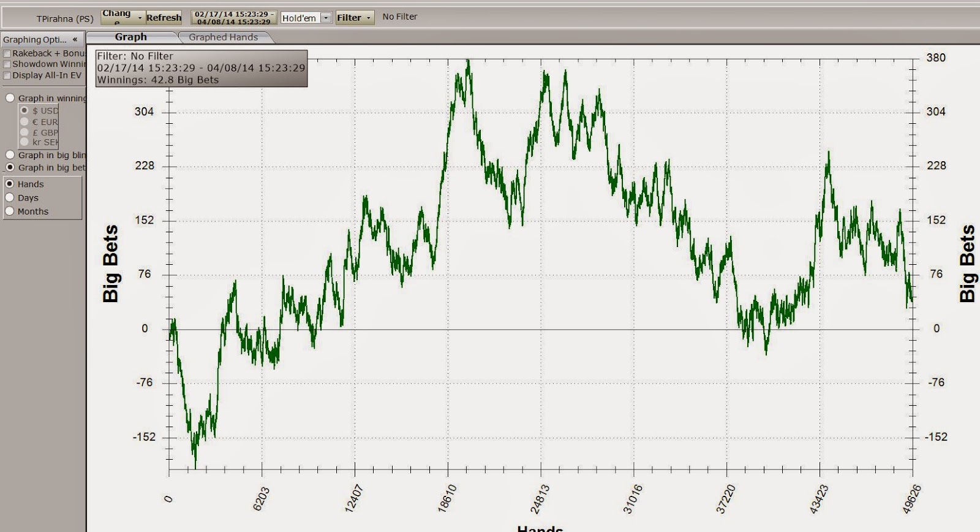Select the Hands x-axis option

point(10,184)
